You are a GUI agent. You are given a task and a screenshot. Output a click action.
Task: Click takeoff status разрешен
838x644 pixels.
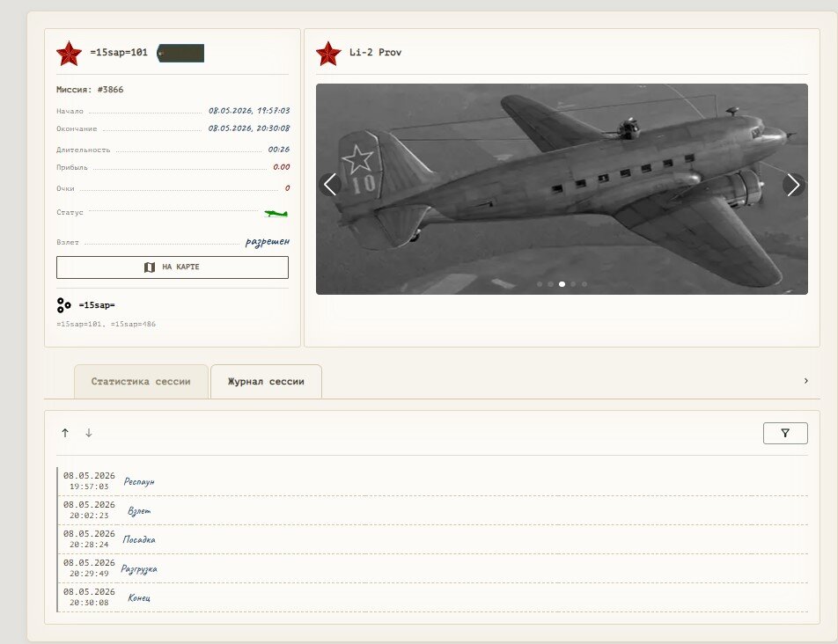coord(268,242)
